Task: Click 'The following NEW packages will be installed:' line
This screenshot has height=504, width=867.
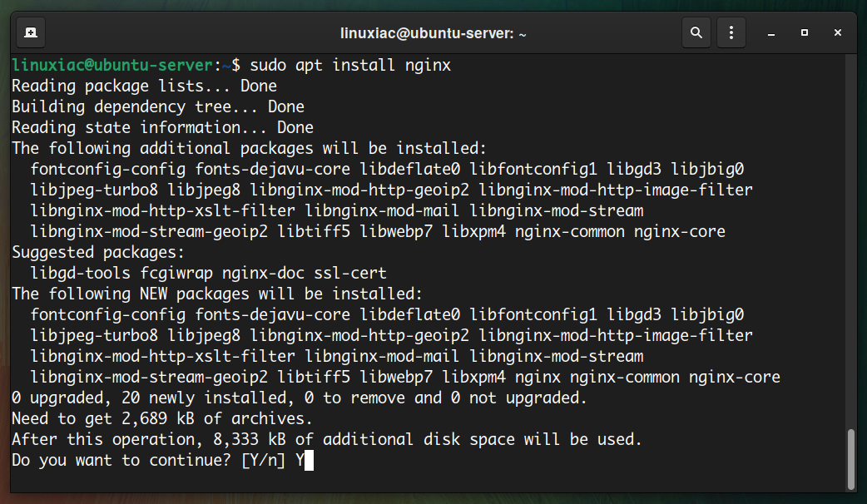Action: point(217,294)
